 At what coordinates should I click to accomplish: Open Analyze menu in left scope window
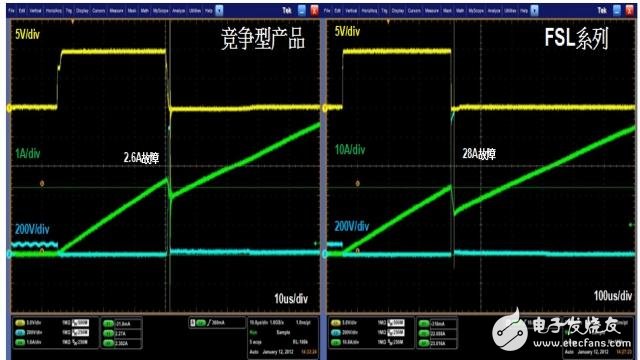pyautogui.click(x=179, y=11)
